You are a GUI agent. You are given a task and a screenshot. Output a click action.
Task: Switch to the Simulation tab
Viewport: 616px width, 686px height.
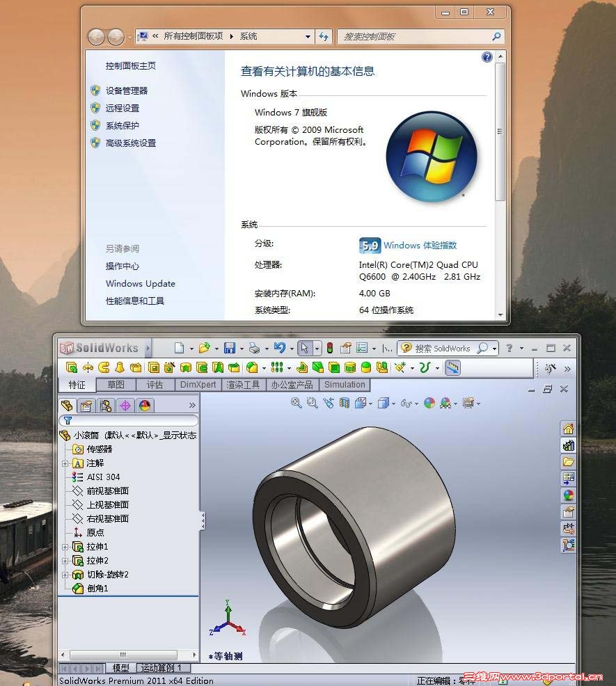(x=345, y=385)
